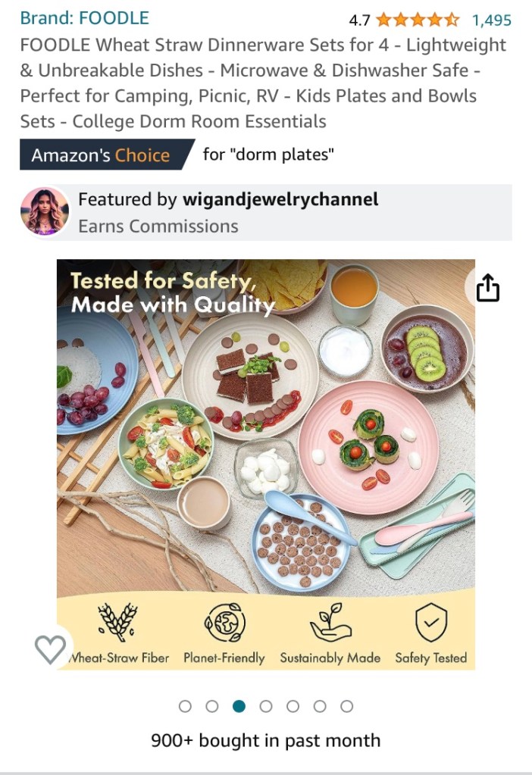Screen dimensions: 532x775
Task: Tap the Wheat-Straw Fiber icon
Action: [117, 622]
